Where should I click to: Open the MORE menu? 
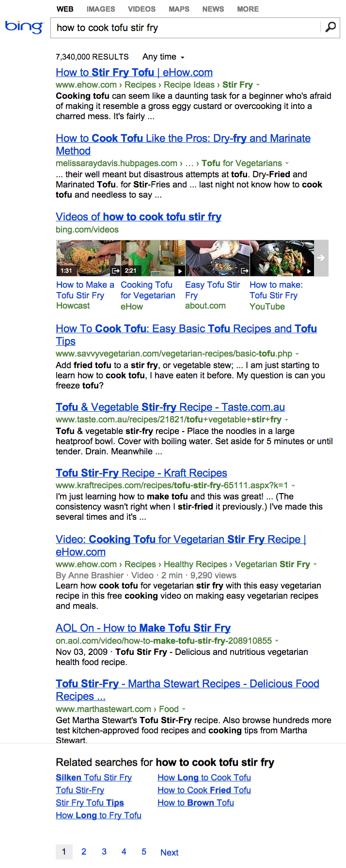coord(248,9)
